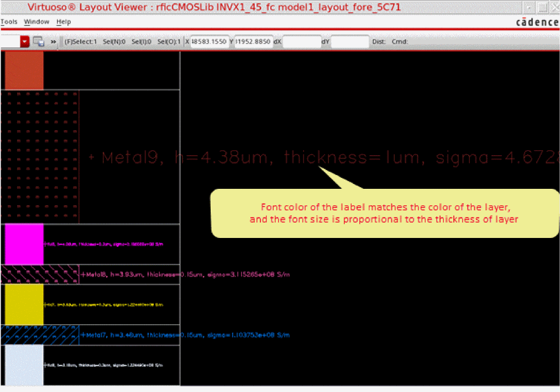Image resolution: width=560 pixels, height=392 pixels.
Task: Click the window-copy toolbar icon
Action: pyautogui.click(x=39, y=41)
